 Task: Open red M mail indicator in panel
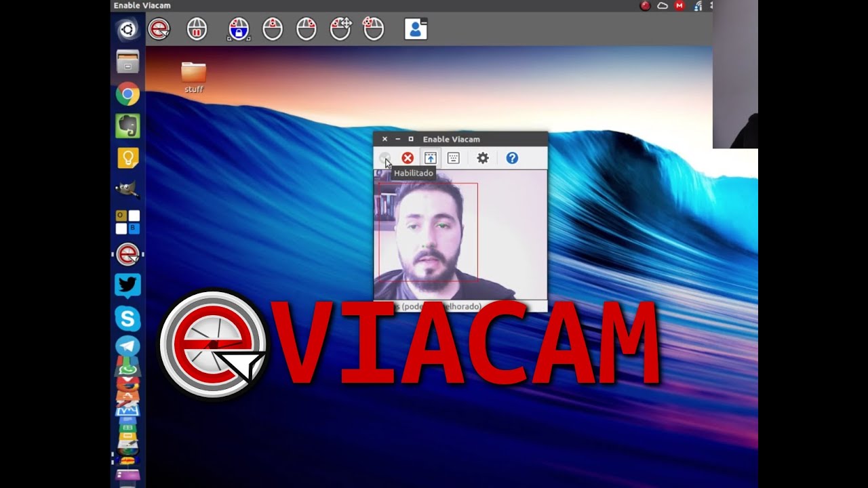(x=679, y=6)
